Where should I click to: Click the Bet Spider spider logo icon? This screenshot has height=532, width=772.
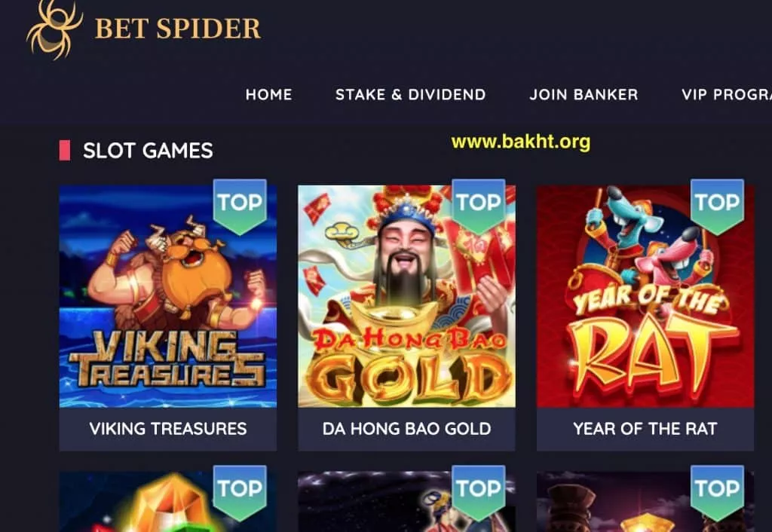click(x=54, y=29)
